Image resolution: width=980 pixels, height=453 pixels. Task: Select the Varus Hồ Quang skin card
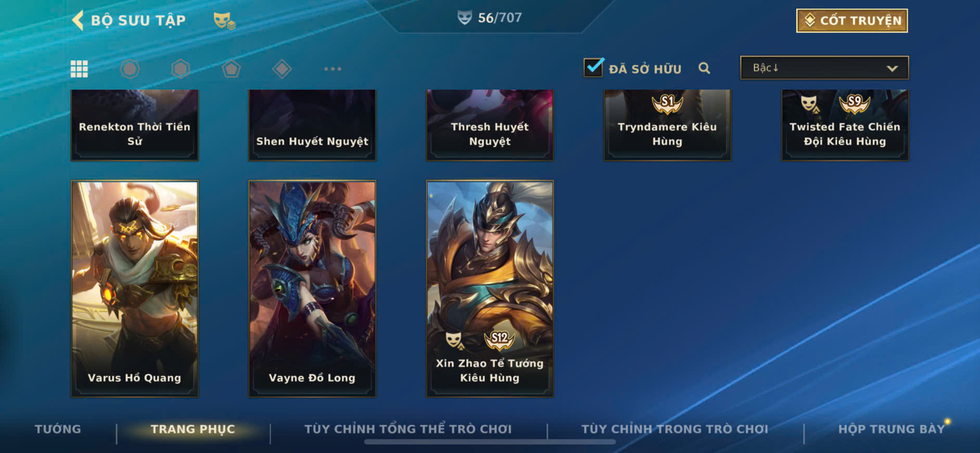pyautogui.click(x=135, y=289)
